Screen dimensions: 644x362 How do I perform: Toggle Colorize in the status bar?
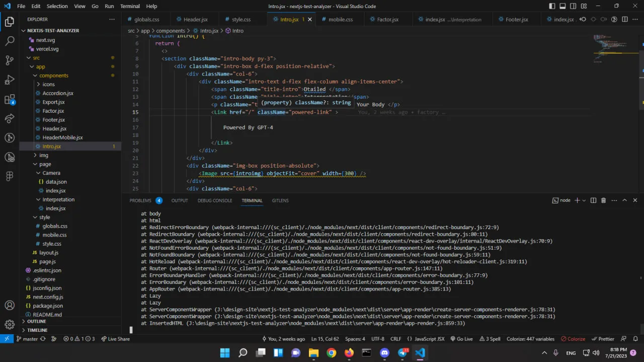click(573, 339)
